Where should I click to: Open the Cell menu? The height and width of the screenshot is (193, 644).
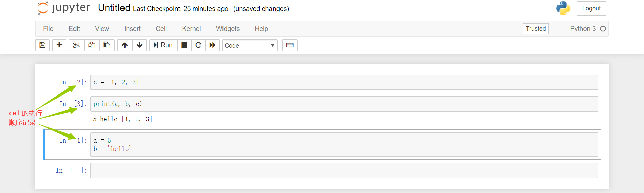coord(161,29)
